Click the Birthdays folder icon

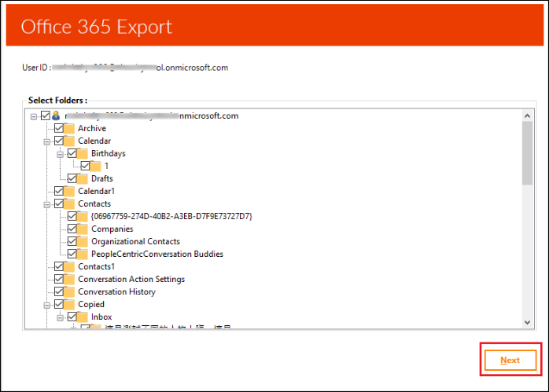click(x=83, y=154)
